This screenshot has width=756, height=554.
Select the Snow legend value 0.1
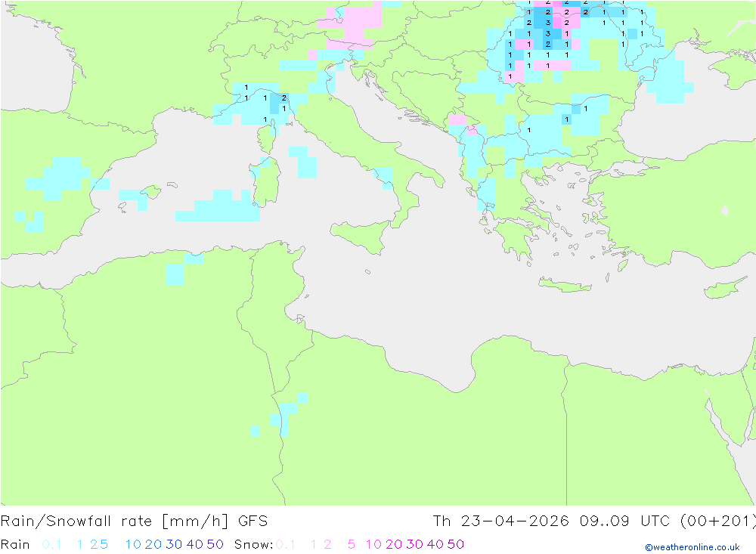pyautogui.click(x=286, y=544)
